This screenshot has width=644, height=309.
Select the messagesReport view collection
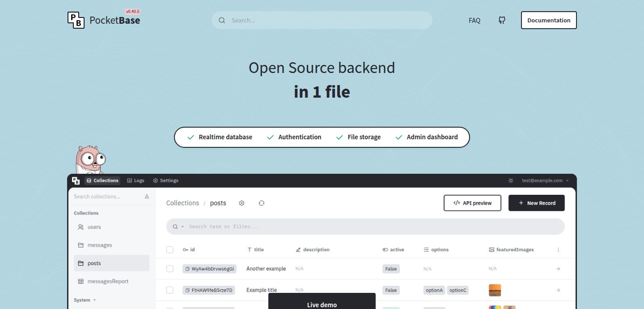tap(112, 281)
